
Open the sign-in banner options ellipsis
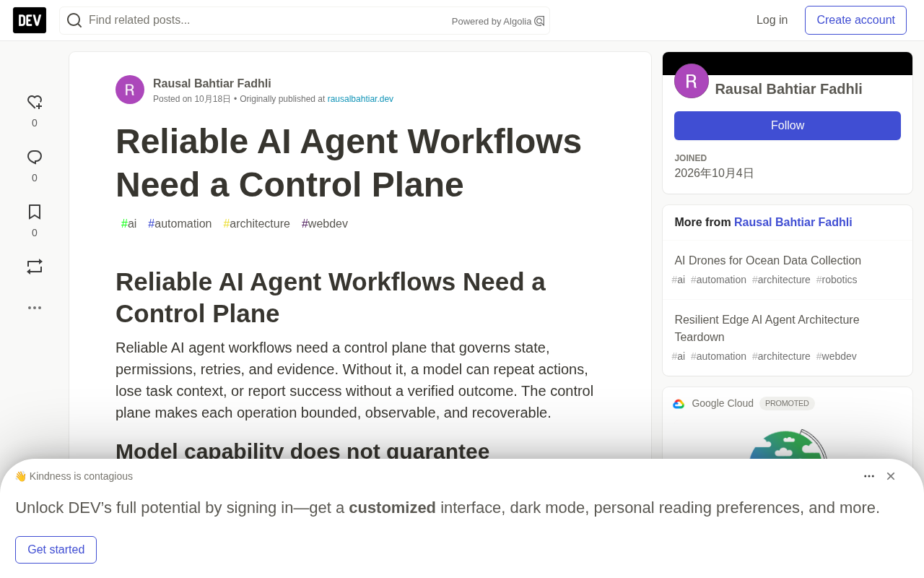click(x=869, y=476)
